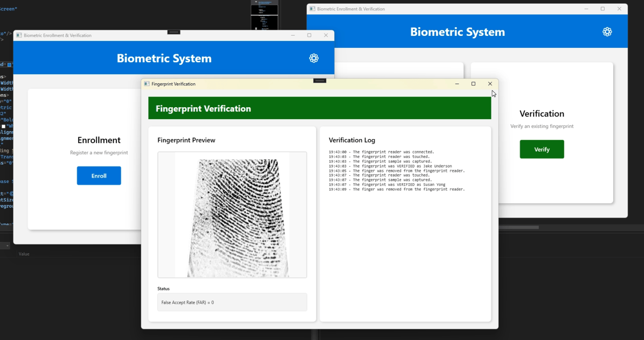
Task: Click the 19:43:09 finger removed log entry
Action: [397, 189]
